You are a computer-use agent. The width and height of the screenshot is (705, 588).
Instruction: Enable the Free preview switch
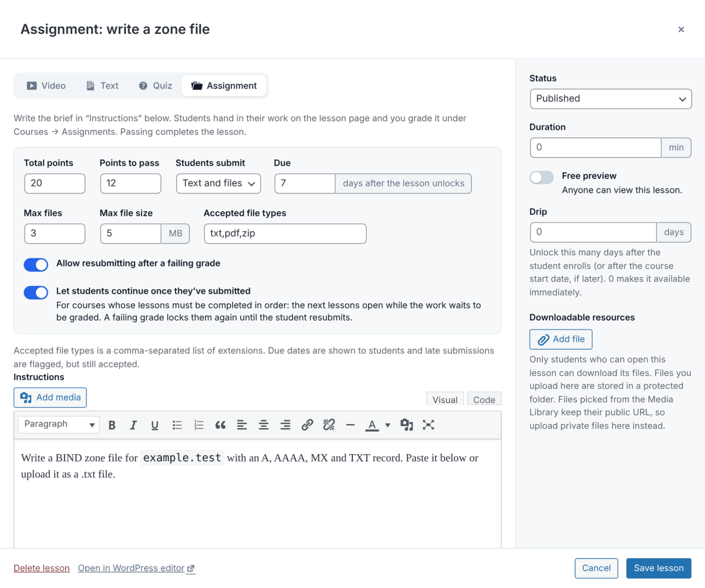point(542,178)
